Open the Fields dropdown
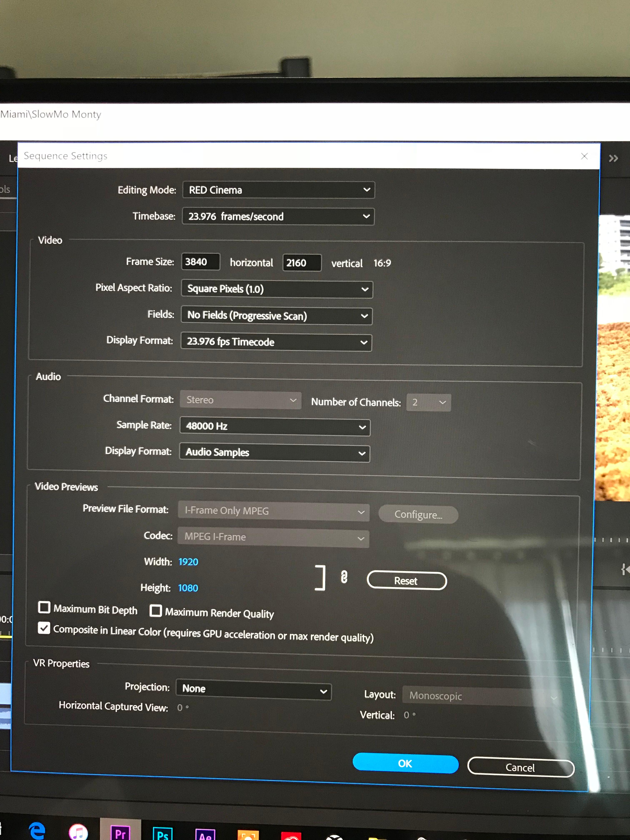The height and width of the screenshot is (840, 630). [x=277, y=316]
